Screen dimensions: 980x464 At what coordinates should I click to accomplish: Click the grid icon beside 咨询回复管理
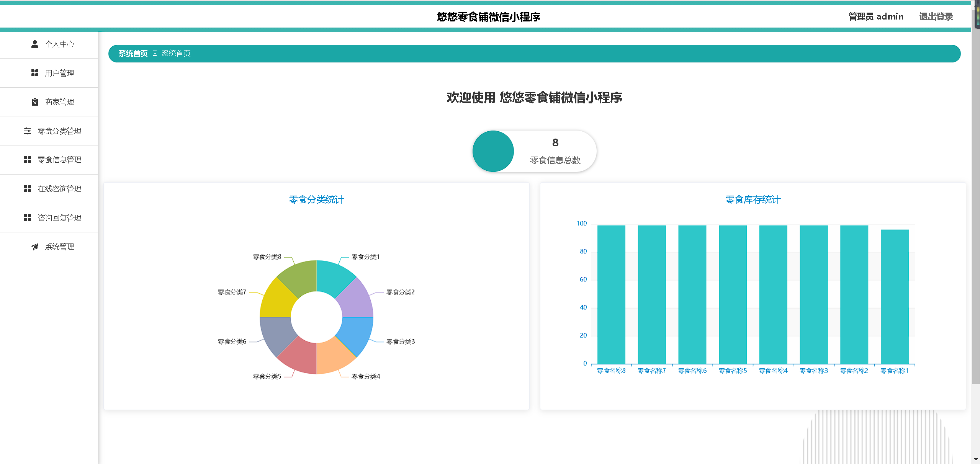coord(28,217)
